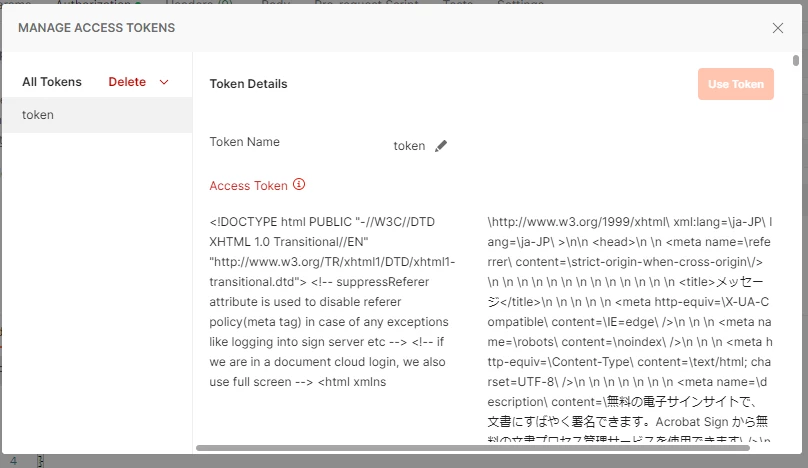Image resolution: width=808 pixels, height=468 pixels.
Task: Click the red Delete button
Action: coord(127,82)
